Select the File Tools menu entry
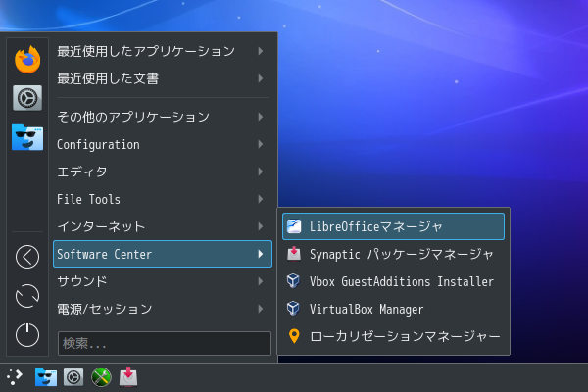Image resolution: width=588 pixels, height=392 pixels. click(x=163, y=199)
